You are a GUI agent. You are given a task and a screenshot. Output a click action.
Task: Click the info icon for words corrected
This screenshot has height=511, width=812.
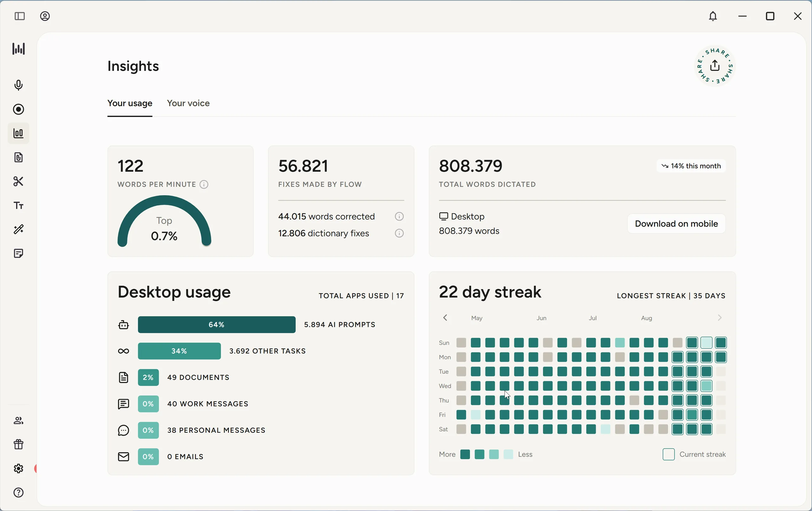pyautogui.click(x=399, y=217)
